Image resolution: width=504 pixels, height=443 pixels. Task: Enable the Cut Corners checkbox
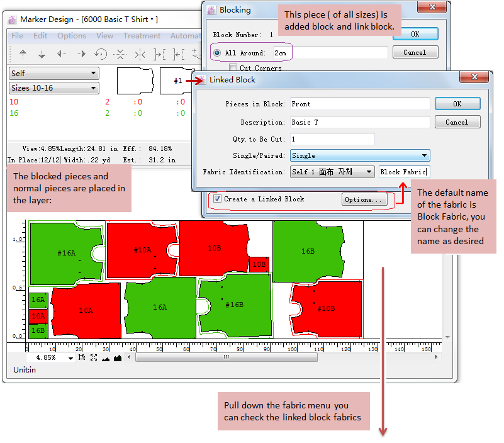233,68
